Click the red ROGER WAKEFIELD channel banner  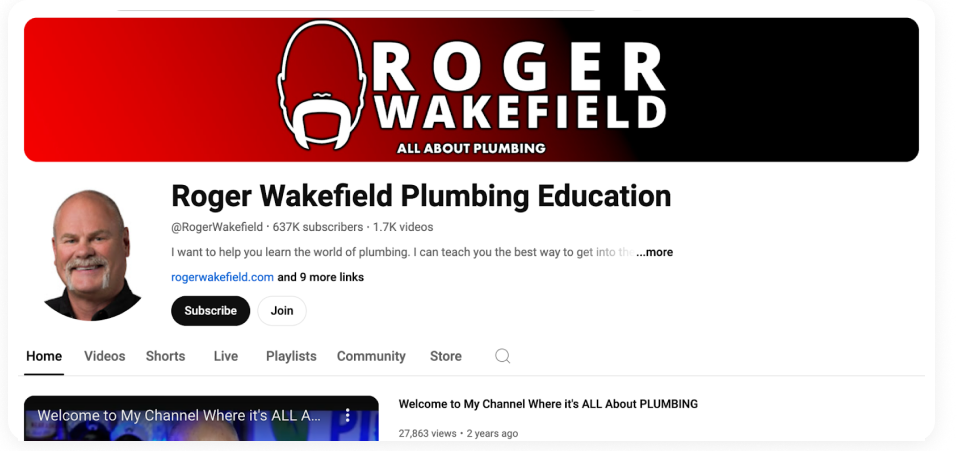(x=471, y=90)
